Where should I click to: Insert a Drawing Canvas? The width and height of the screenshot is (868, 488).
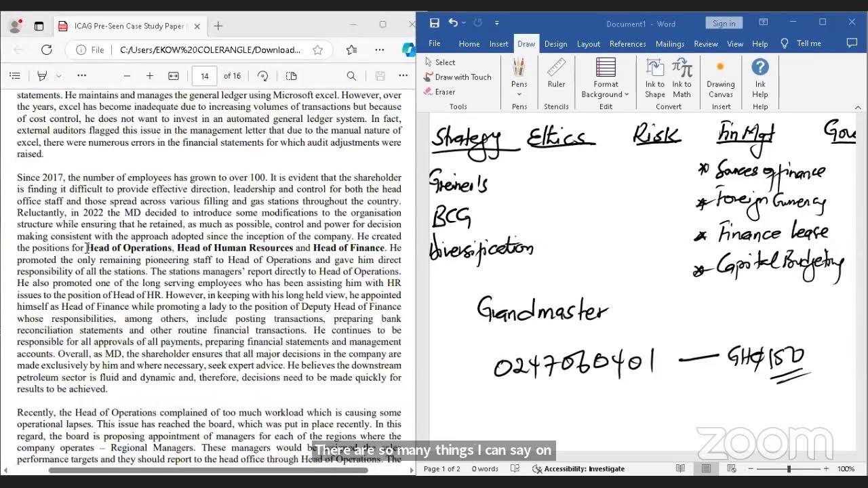720,78
